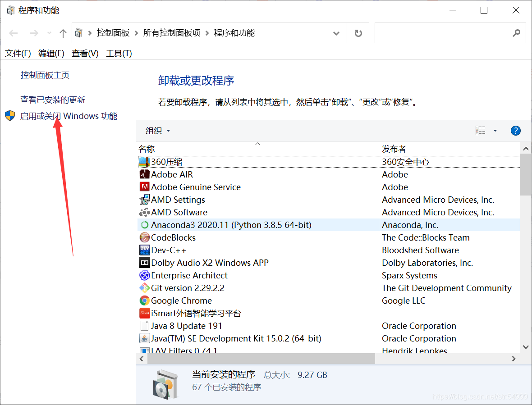
Task: Click the CodeBlocks icon
Action: tap(145, 237)
